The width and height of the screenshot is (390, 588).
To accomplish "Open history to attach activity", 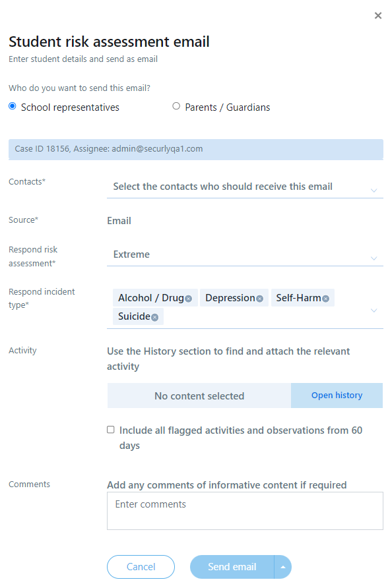I will (337, 396).
